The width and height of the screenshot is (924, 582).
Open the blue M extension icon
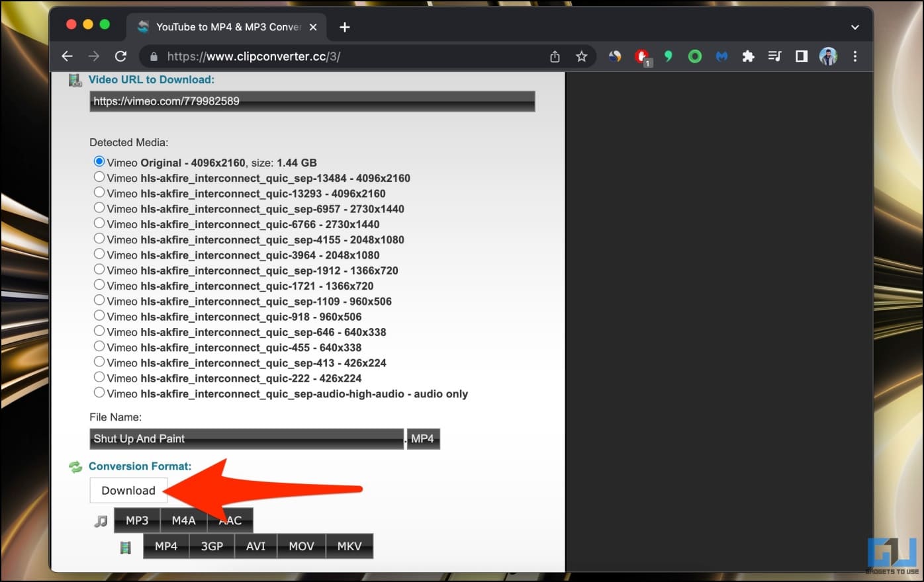click(x=721, y=57)
